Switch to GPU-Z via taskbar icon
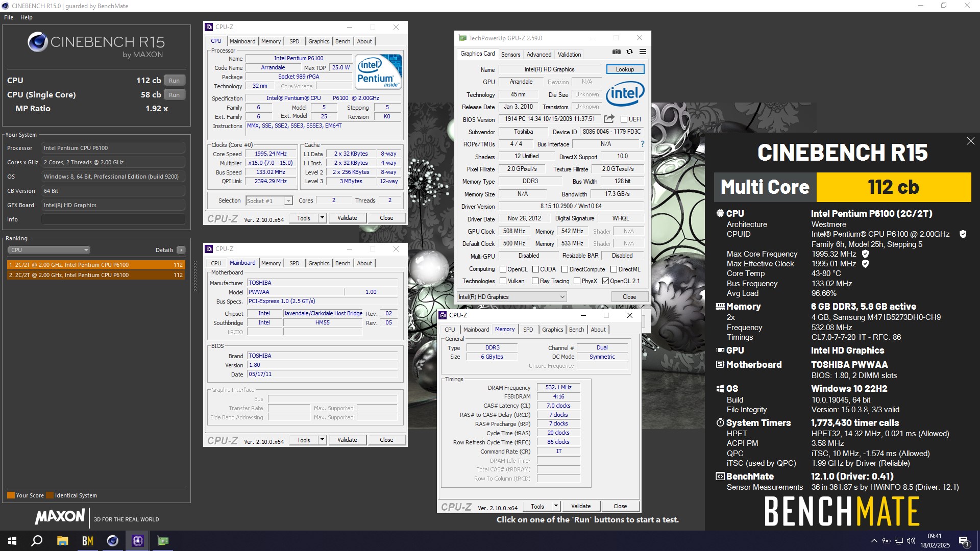The height and width of the screenshot is (551, 980). coord(162,541)
